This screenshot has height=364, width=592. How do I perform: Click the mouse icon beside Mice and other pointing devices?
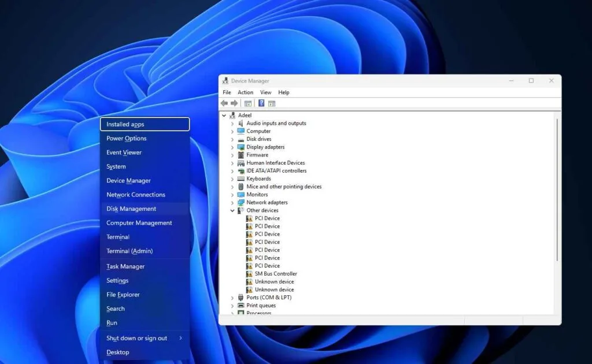(241, 187)
